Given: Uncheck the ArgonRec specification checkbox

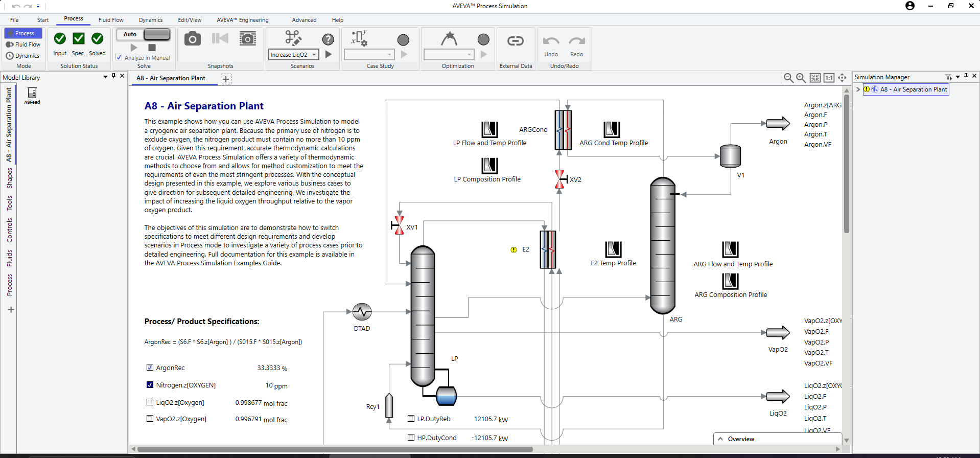Looking at the screenshot, I should pos(150,368).
